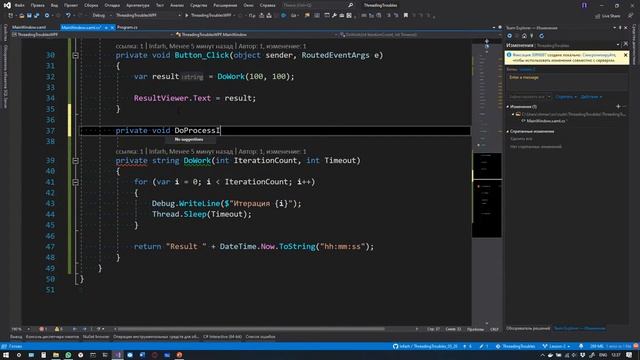Open the startup project dropdown
This screenshot has width=640, height=360.
click(x=148, y=16)
